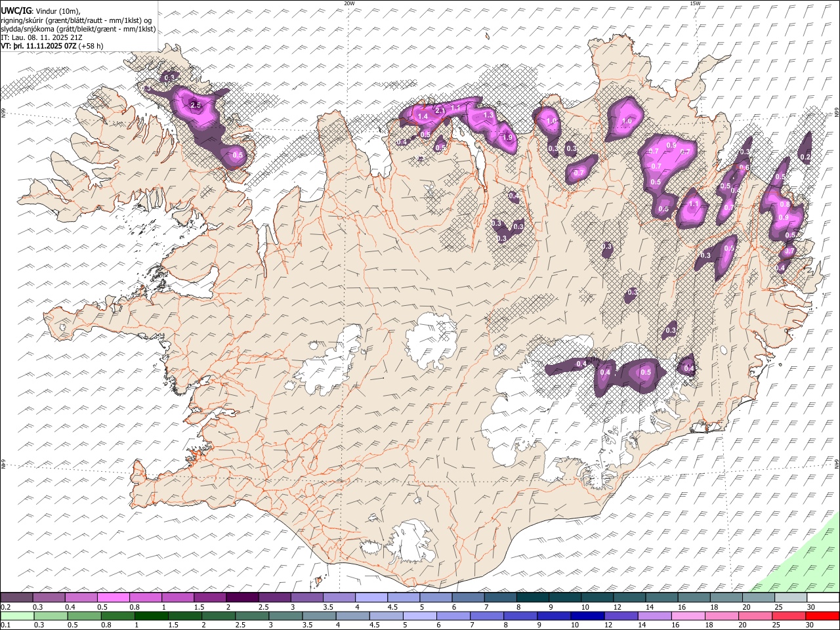Click bottom-row pink swatch between 18 and 20
840x630 pixels.
[723, 616]
